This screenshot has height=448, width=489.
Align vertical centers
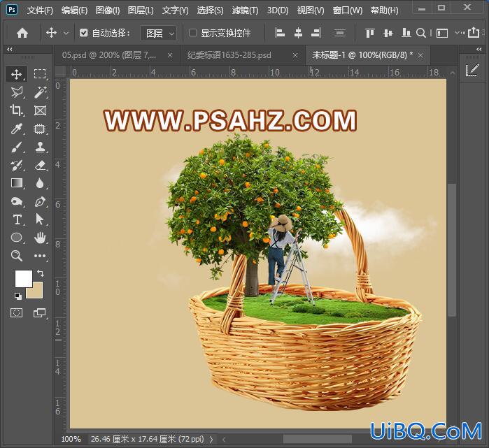pos(388,33)
